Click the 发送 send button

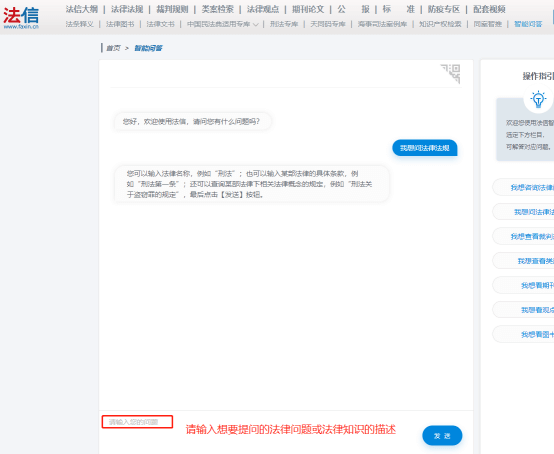(x=442, y=436)
